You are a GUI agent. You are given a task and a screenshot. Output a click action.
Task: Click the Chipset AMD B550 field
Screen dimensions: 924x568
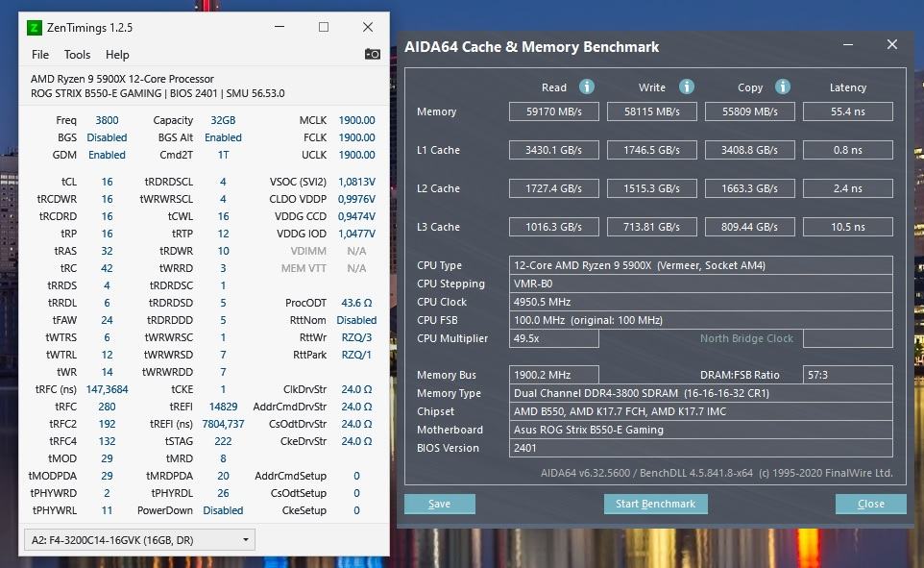point(700,411)
